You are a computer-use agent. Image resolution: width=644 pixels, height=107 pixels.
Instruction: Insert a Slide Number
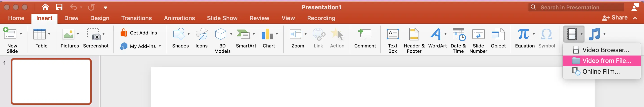[x=478, y=41]
